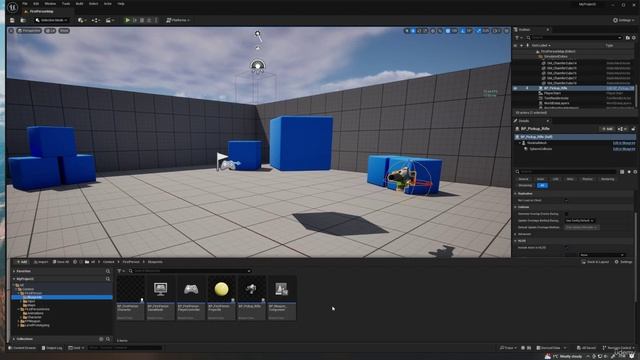Click the Details panel search field

click(567, 172)
